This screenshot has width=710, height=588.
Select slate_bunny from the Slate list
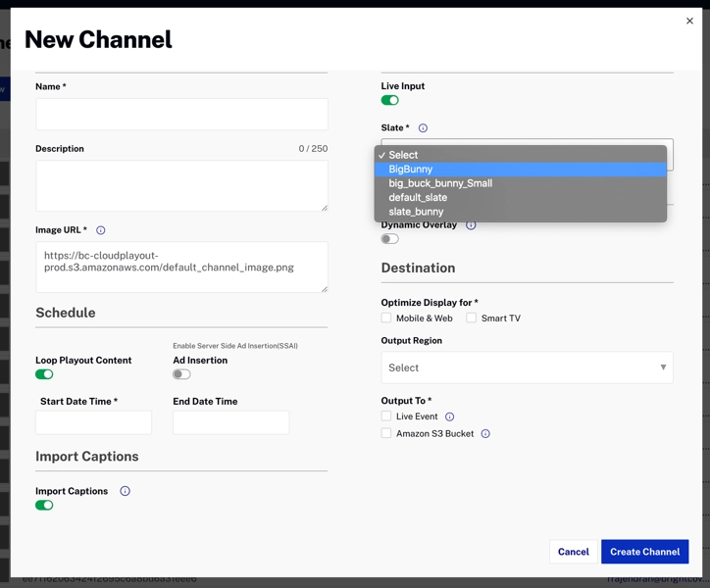click(521, 212)
